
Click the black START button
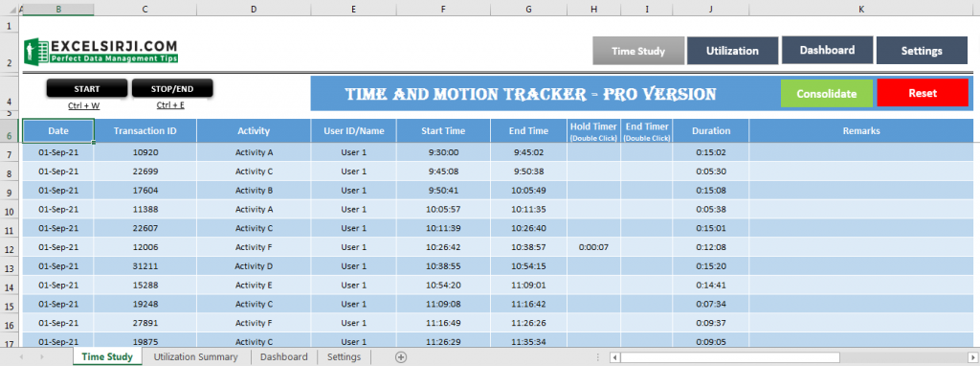(x=87, y=89)
